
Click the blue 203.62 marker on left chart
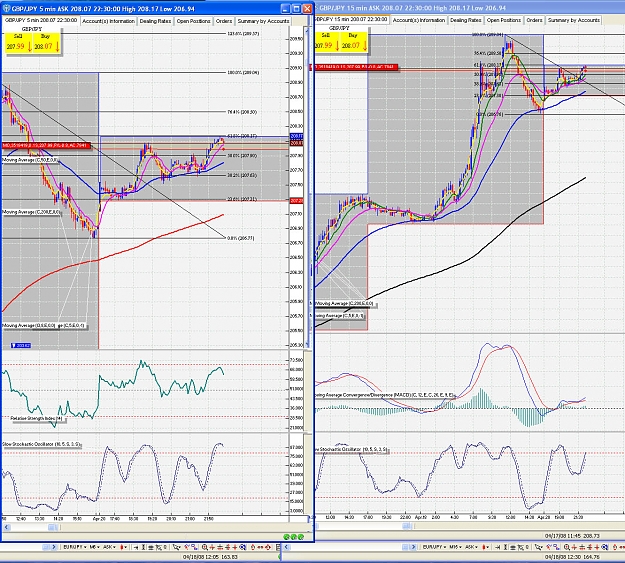click(21, 345)
